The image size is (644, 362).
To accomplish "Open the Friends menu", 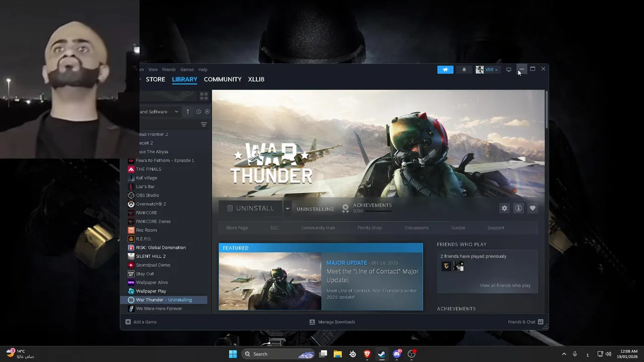I will pos(169,70).
